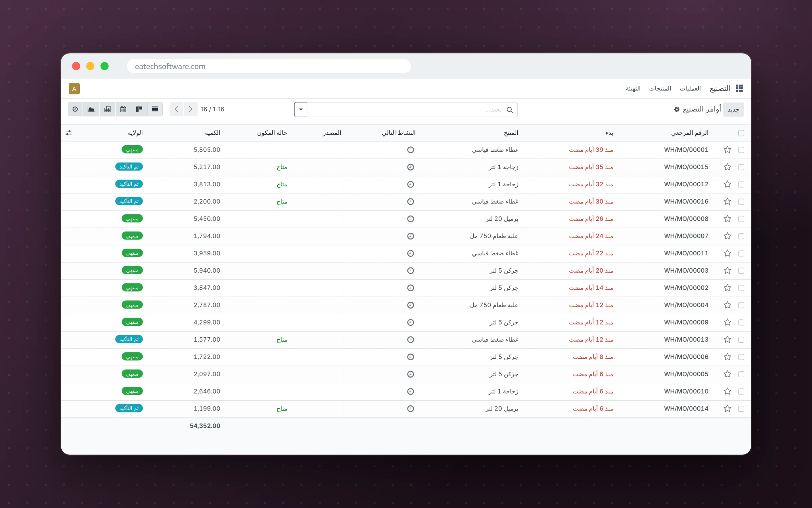Expand the search filter dropdown arrow

coord(301,109)
